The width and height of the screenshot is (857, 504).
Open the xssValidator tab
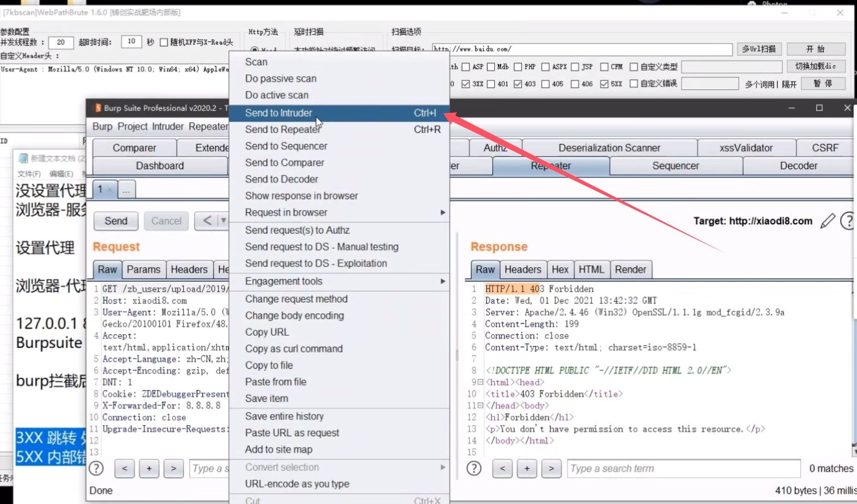[746, 148]
